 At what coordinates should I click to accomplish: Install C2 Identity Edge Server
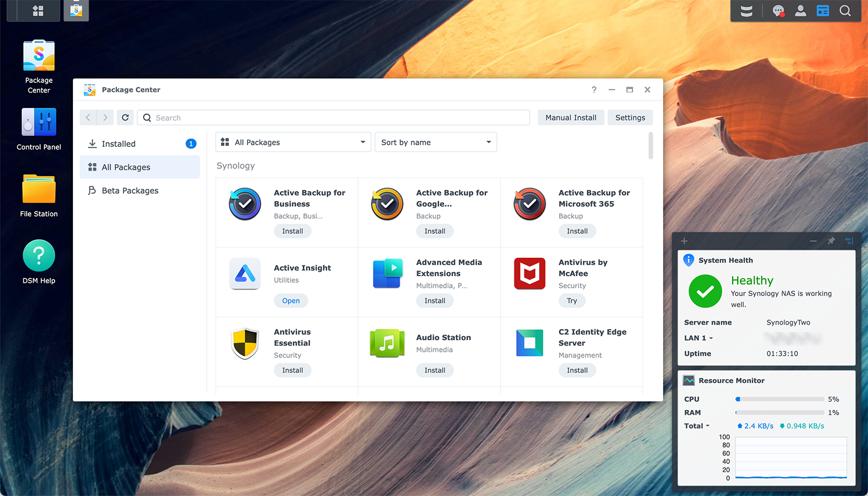[577, 370]
